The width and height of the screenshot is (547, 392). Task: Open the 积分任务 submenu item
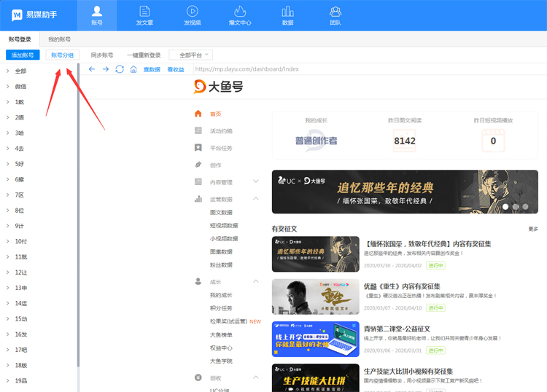pos(221,308)
